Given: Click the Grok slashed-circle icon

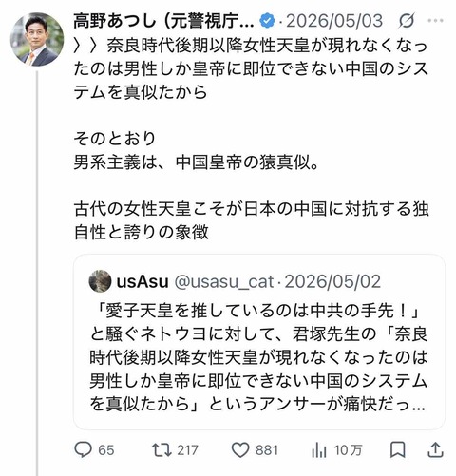Looking at the screenshot, I should 407,21.
